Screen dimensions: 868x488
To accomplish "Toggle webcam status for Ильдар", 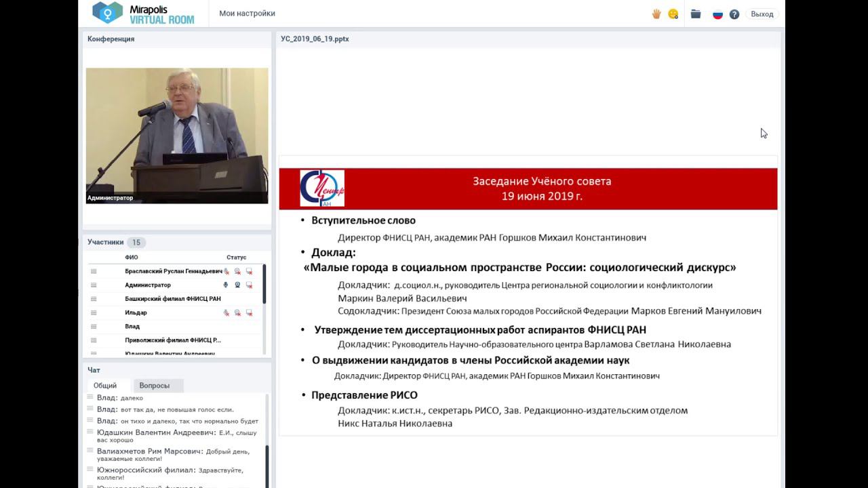I will (237, 312).
